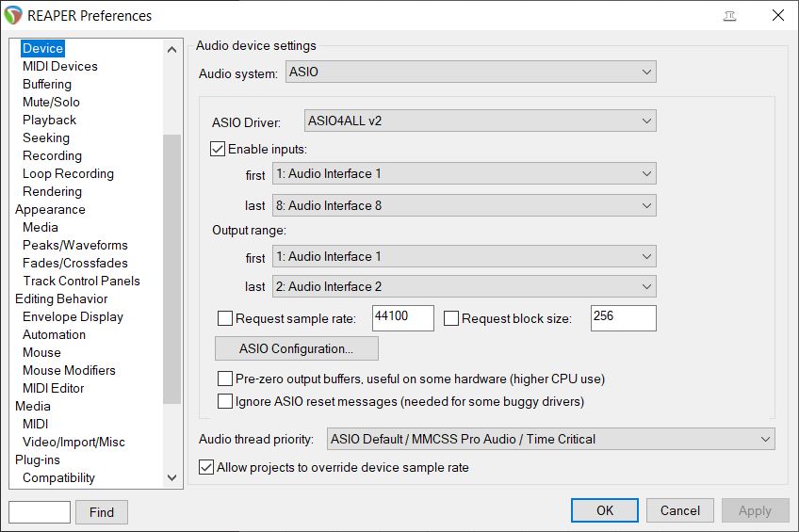Open Envelope Display preferences page

coord(73,316)
